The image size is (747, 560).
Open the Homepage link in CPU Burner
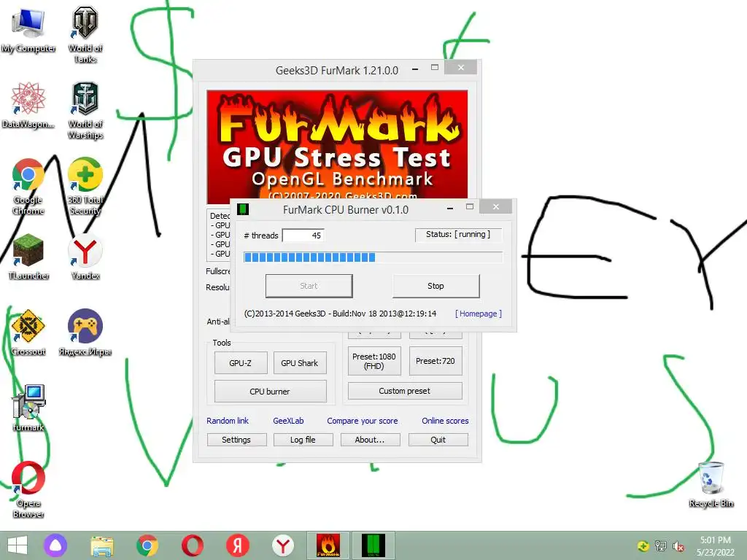coord(479,314)
